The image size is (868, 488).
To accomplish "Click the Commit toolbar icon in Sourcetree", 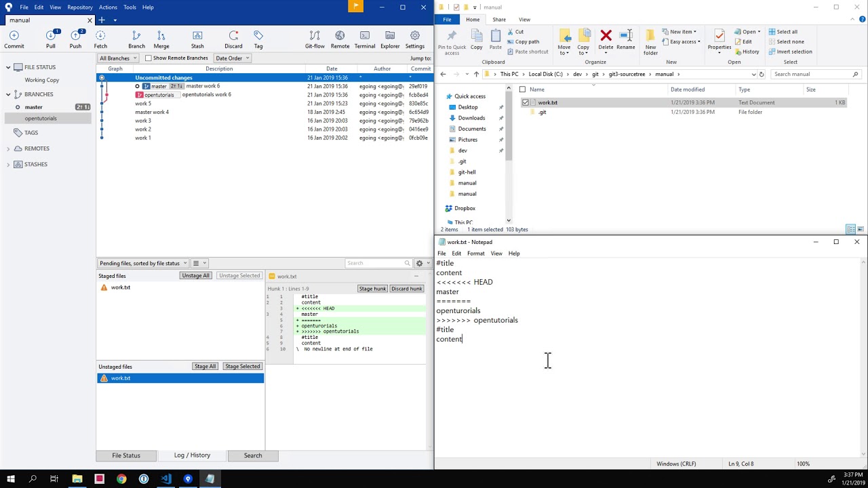I will 14,39.
